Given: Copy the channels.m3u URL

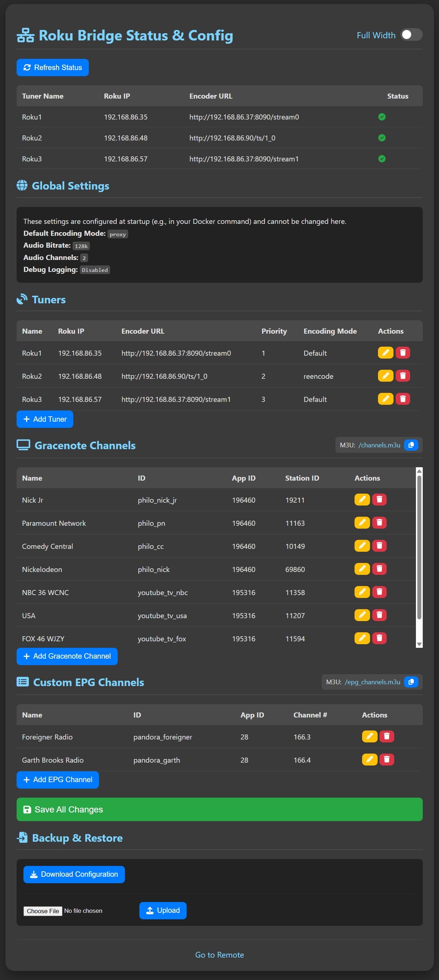Looking at the screenshot, I should click(x=411, y=445).
